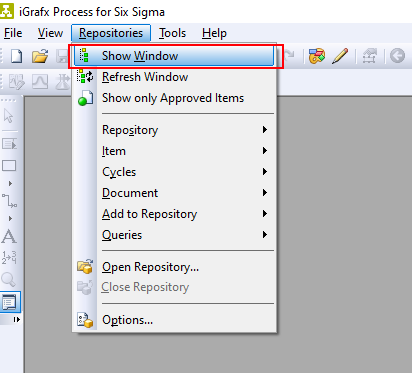Click the color palette format icon
The height and width of the screenshot is (373, 412).
[x=317, y=56]
